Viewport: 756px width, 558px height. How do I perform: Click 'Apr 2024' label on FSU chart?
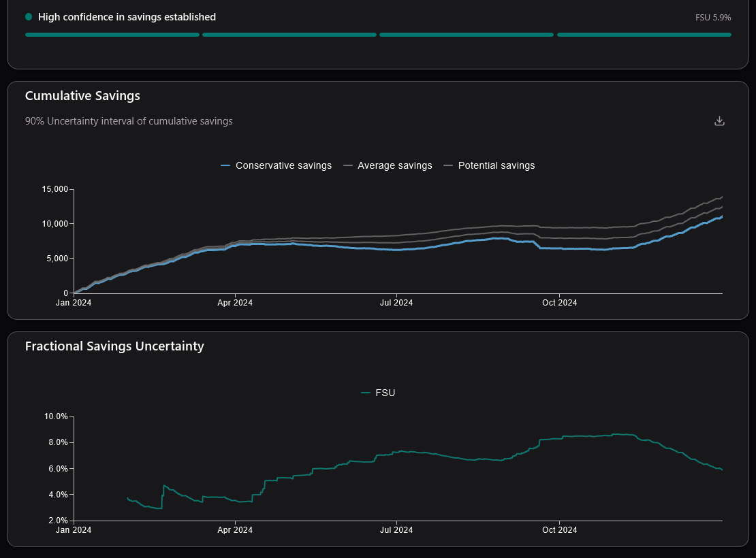(x=235, y=529)
